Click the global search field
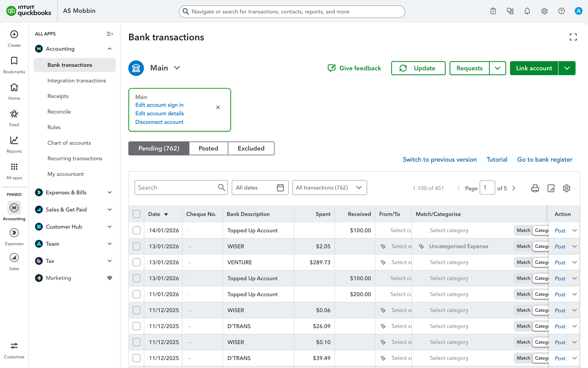 (292, 12)
